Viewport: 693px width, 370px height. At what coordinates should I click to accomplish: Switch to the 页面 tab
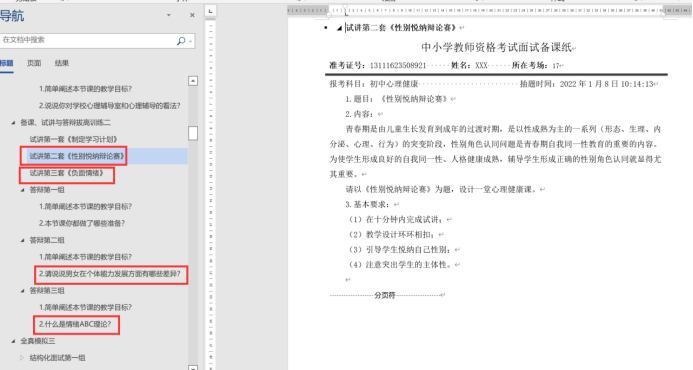[x=34, y=63]
